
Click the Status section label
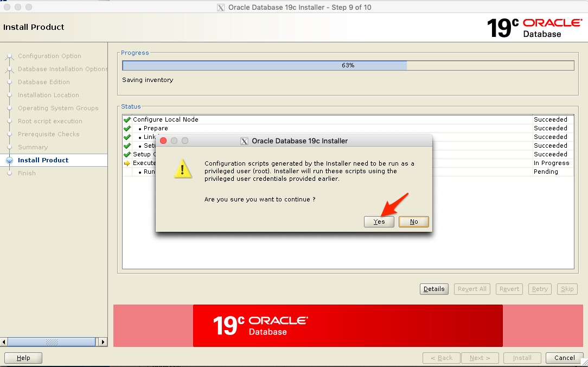click(x=131, y=106)
